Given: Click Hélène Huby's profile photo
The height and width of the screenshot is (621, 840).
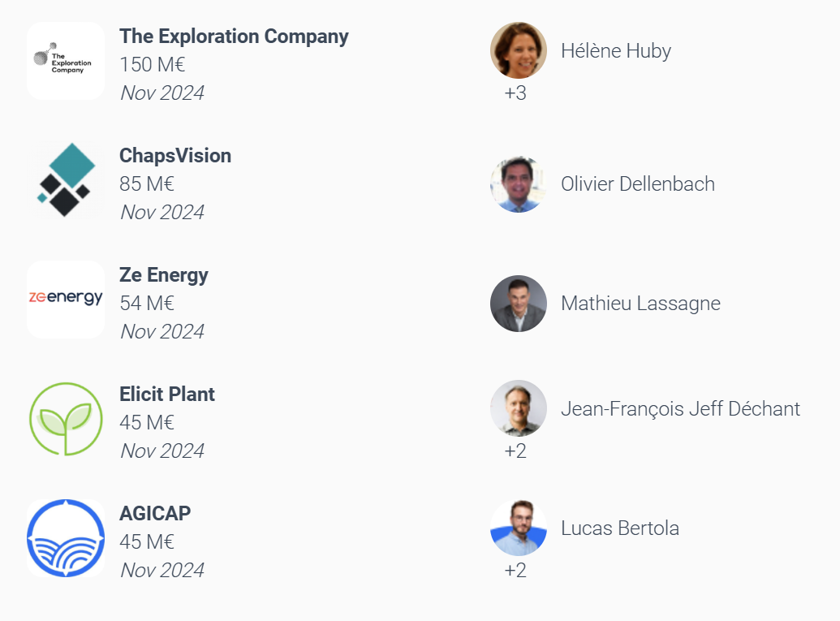Looking at the screenshot, I should [x=518, y=50].
